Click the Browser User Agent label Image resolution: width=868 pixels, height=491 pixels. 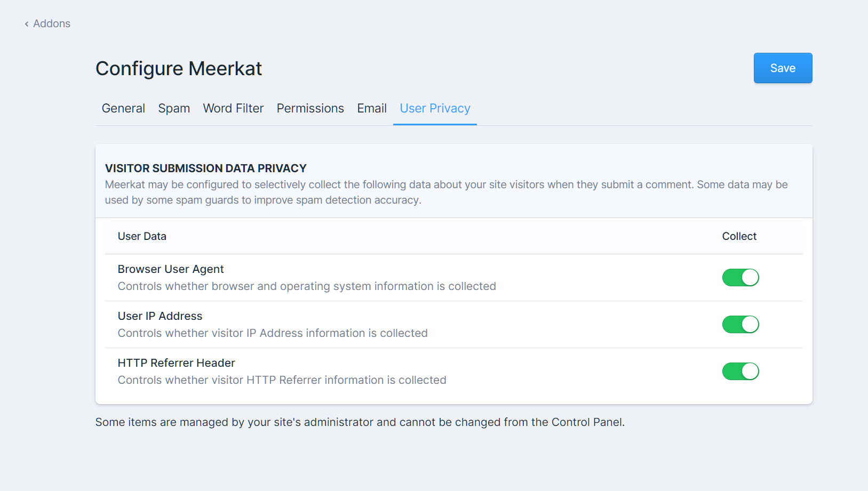point(171,269)
